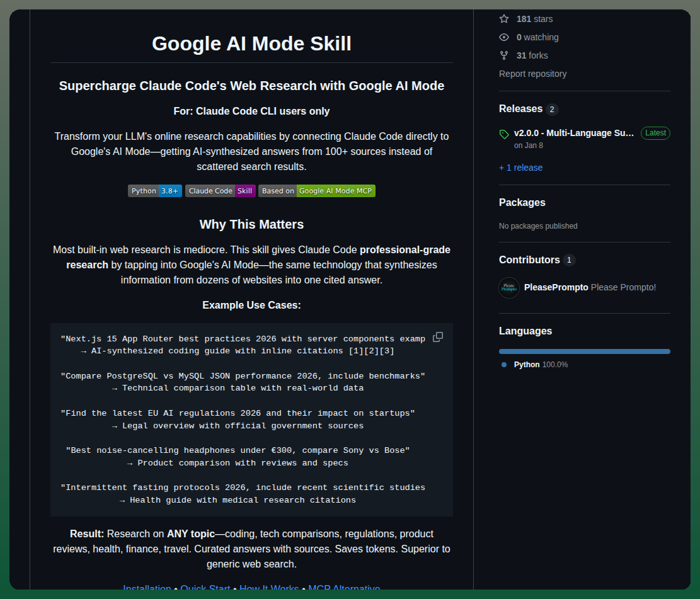Image resolution: width=700 pixels, height=599 pixels.
Task: Click the Python 100.0% language link
Action: [541, 365]
